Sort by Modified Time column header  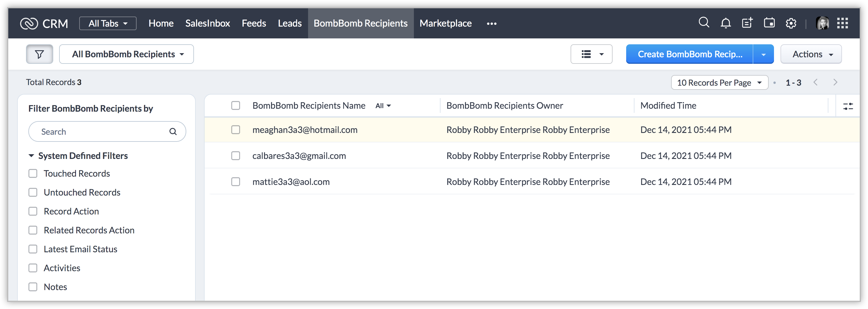tap(668, 106)
